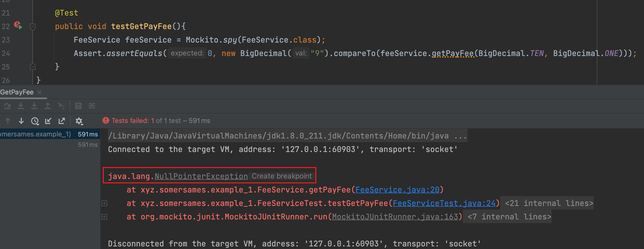
Task: Click Mockito.spy call on line 23
Action: coord(211,40)
